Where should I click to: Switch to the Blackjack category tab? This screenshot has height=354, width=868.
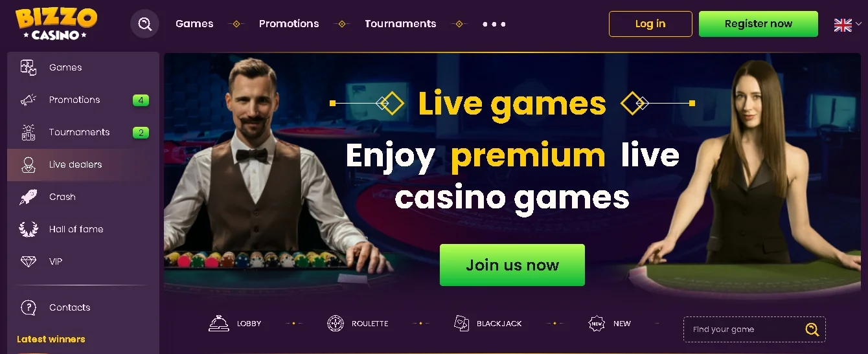488,324
